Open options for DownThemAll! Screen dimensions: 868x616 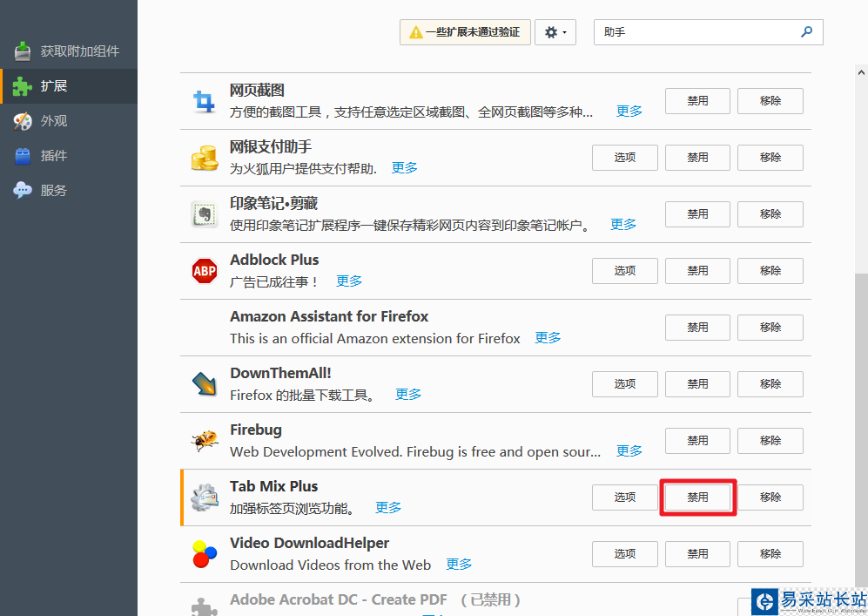coord(624,384)
